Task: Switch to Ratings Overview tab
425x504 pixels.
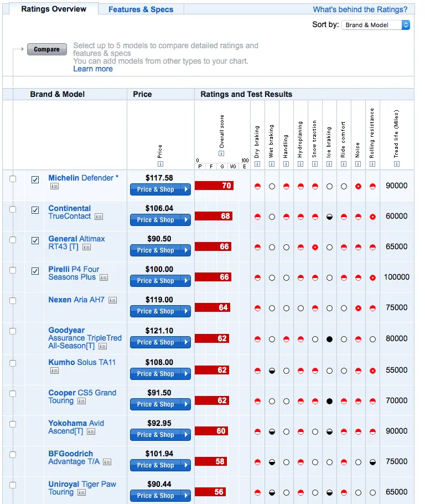Action: pos(54,9)
